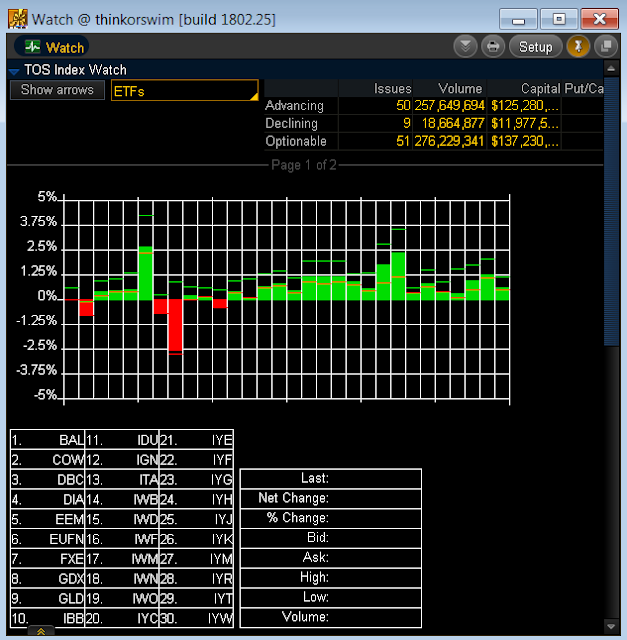The width and height of the screenshot is (627, 640).
Task: Click the printer icon
Action: point(493,47)
